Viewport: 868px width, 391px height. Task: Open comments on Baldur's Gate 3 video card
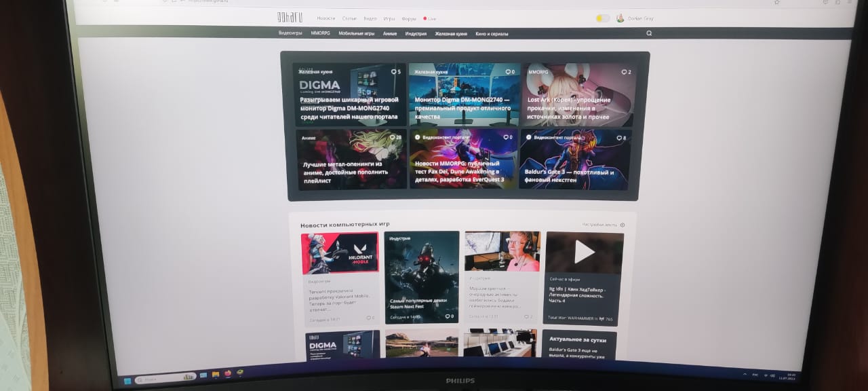click(x=621, y=138)
